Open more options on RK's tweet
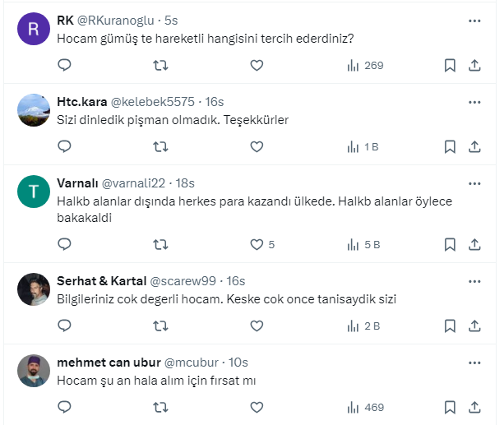The image size is (504, 425). (474, 20)
